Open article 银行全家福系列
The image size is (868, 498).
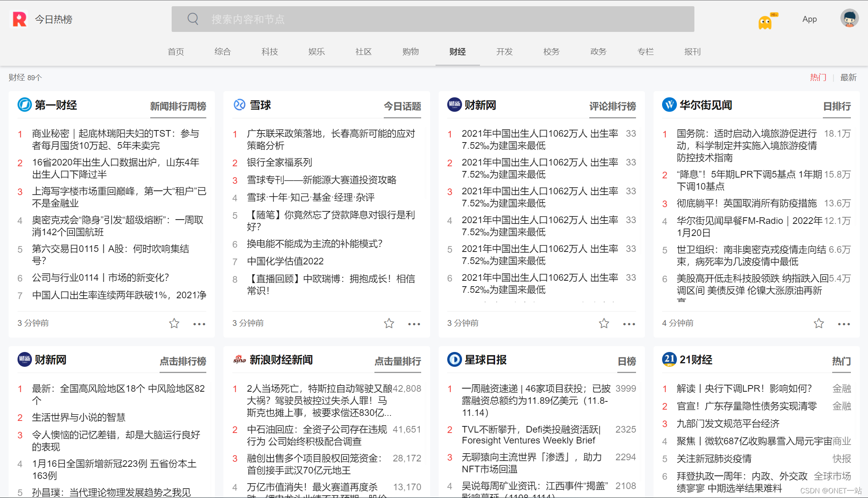point(279,162)
